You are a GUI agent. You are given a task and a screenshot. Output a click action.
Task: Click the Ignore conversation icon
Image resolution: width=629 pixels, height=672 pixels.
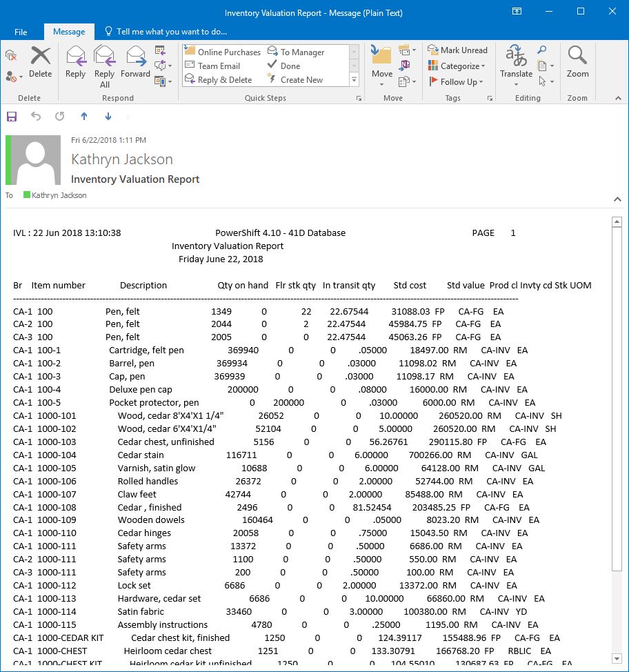coord(11,55)
